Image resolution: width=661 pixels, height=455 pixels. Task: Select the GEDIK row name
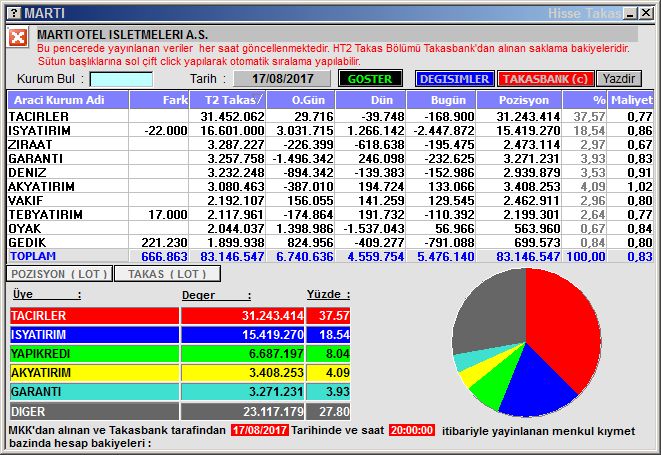(27, 242)
